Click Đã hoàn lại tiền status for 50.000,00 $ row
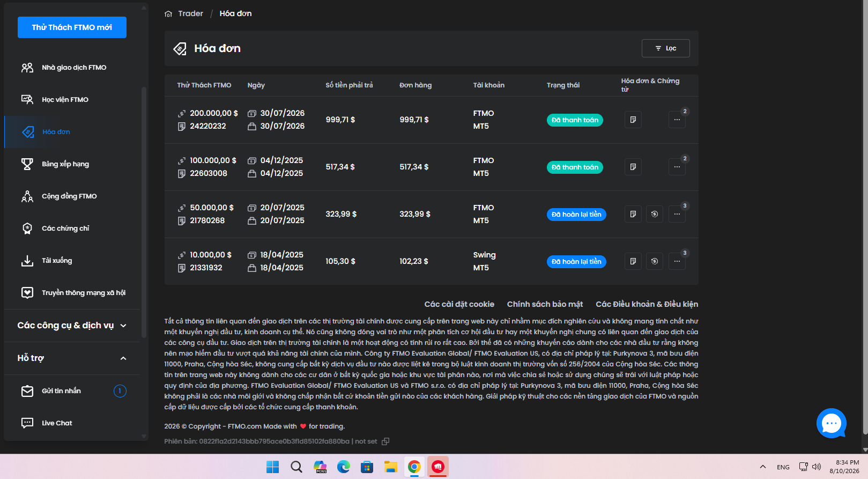The width and height of the screenshot is (868, 479). (x=576, y=215)
